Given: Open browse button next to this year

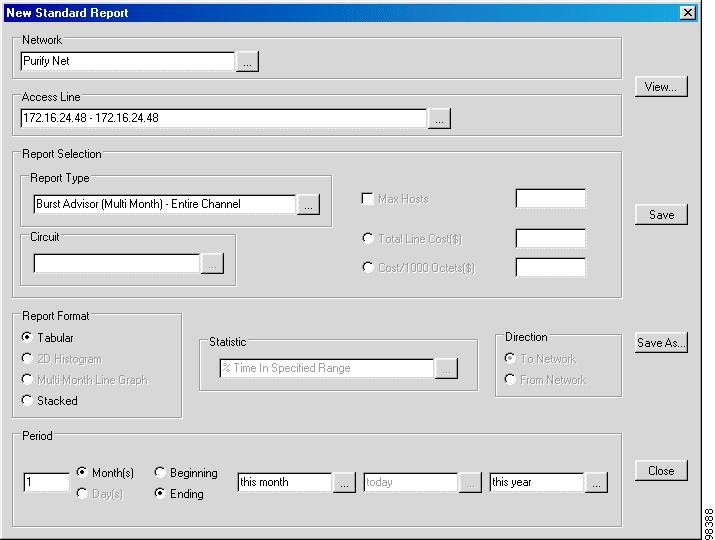Looking at the screenshot, I should point(596,482).
